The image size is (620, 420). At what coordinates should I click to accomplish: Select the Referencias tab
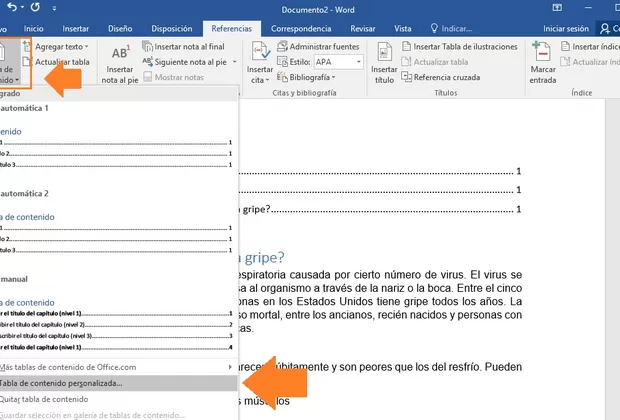click(x=231, y=28)
